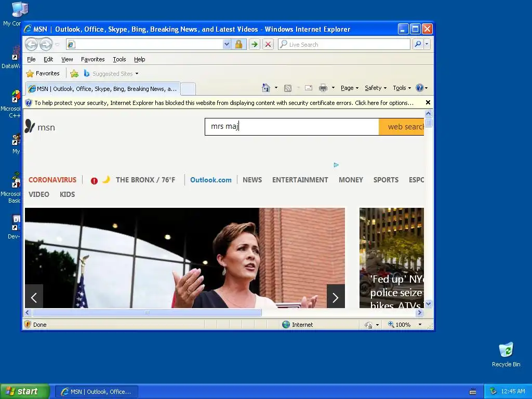This screenshot has height=399, width=532.
Task: Open the File menu
Action: point(31,59)
